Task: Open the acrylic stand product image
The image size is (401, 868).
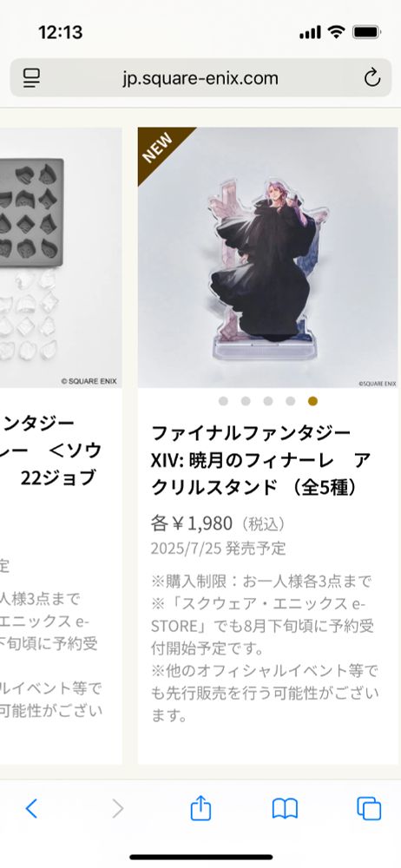Action: (x=267, y=258)
